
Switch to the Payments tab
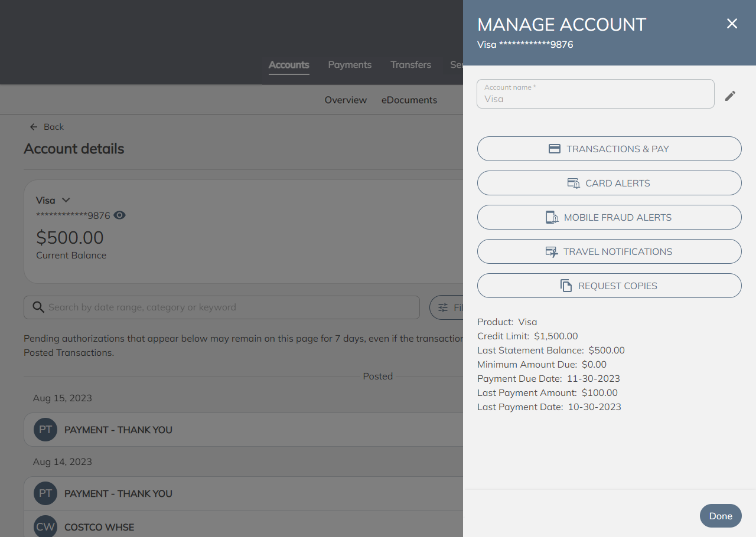coord(350,65)
